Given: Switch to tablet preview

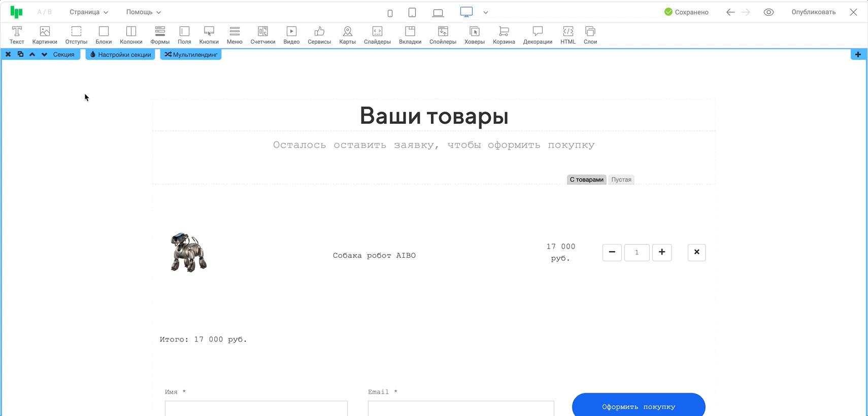Looking at the screenshot, I should pos(412,12).
